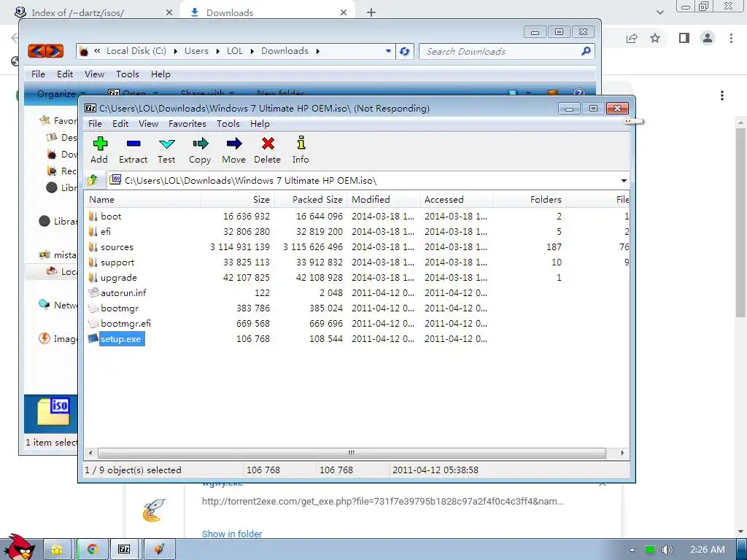Open the 7-Zip File menu
This screenshot has height=560, width=747.
pos(95,124)
